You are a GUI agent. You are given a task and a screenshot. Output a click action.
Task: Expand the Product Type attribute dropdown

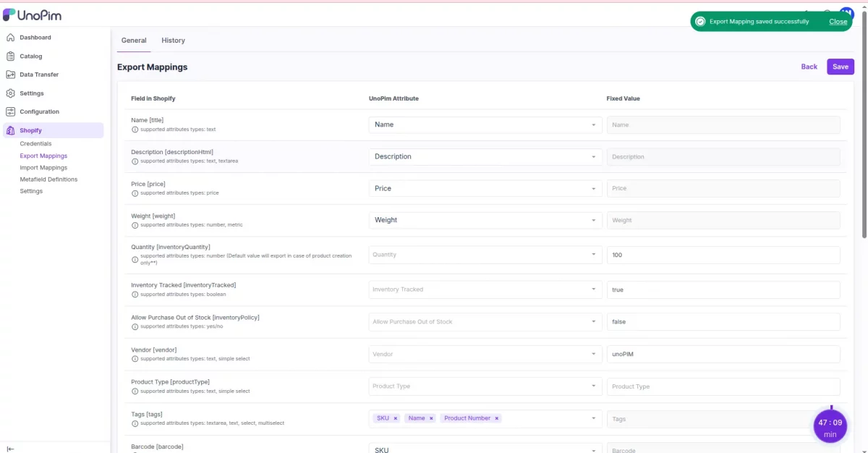(x=483, y=386)
